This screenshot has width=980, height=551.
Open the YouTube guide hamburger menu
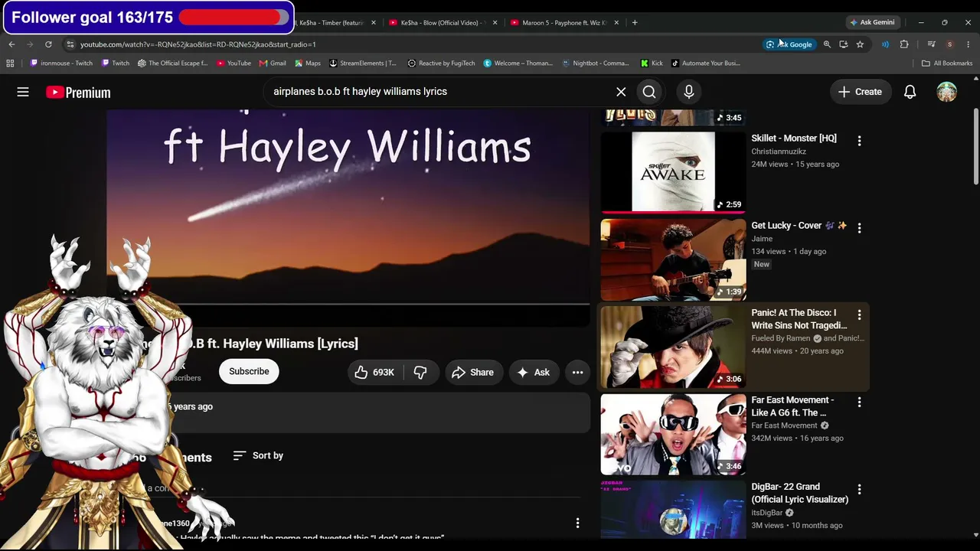pos(23,92)
